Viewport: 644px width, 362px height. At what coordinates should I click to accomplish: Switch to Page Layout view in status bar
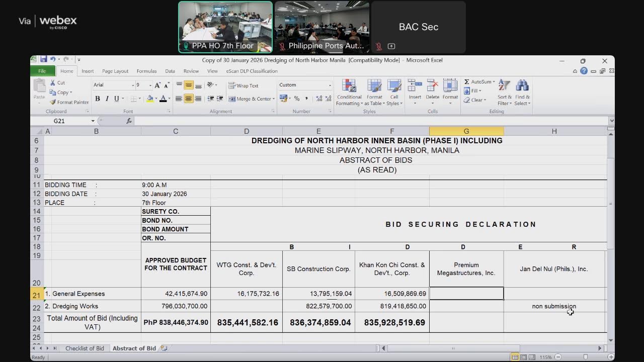(524, 357)
